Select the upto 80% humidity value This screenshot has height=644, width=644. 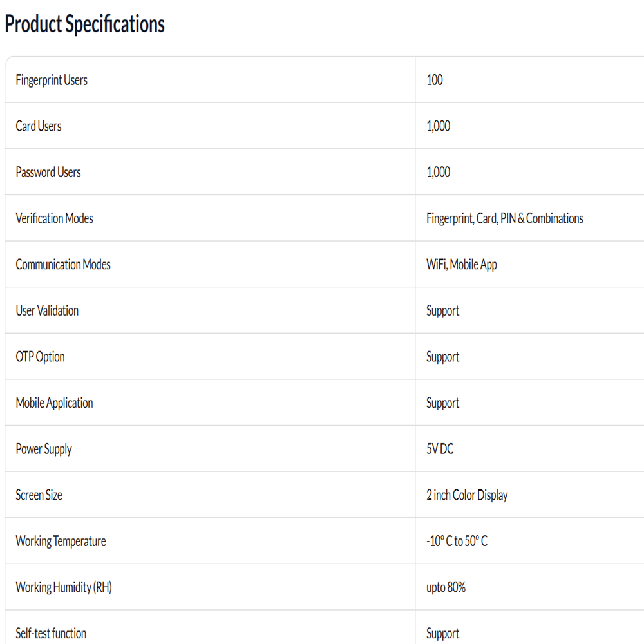click(446, 588)
